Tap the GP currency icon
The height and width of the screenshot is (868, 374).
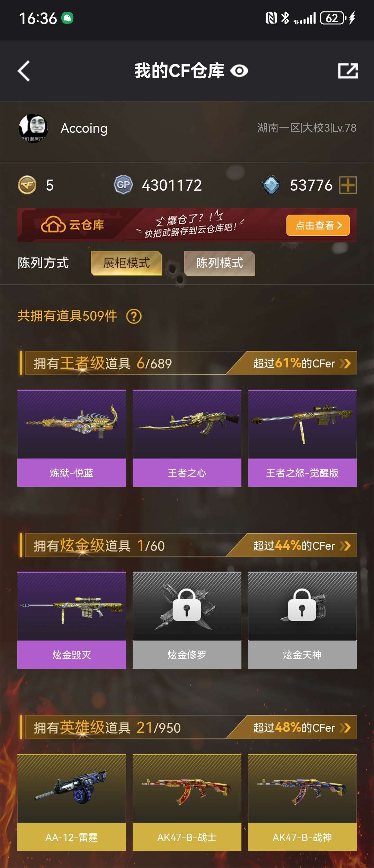(123, 185)
